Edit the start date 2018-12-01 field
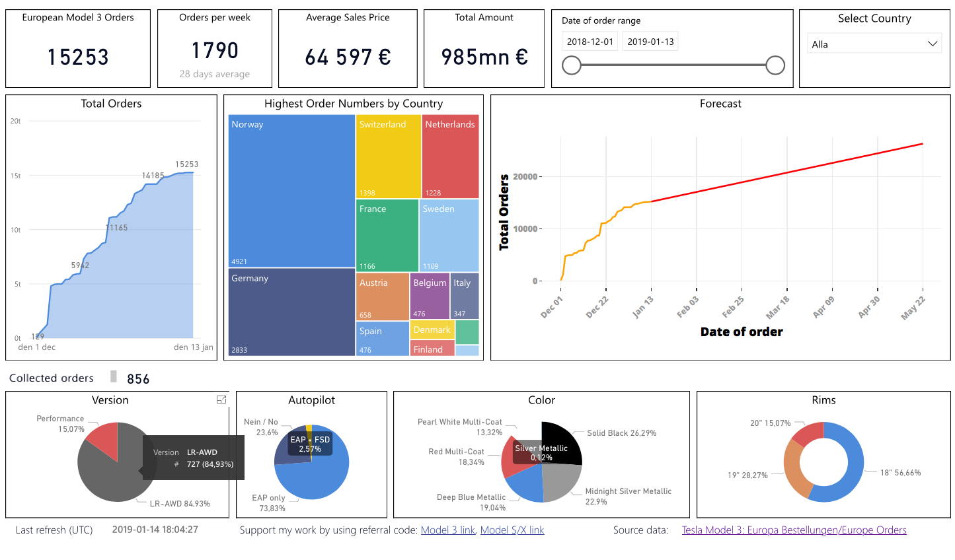 click(590, 42)
